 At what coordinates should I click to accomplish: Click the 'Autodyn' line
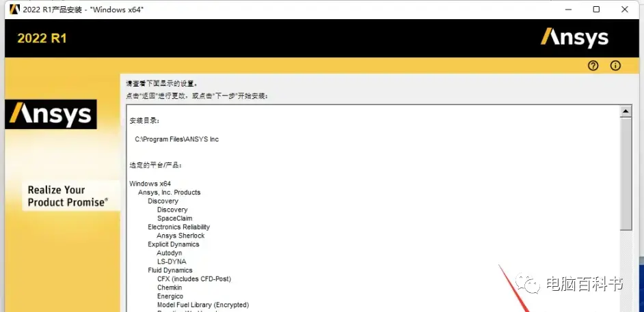(x=170, y=253)
